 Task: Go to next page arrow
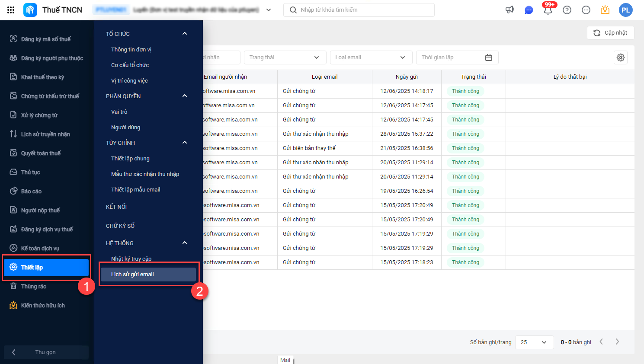(617, 342)
